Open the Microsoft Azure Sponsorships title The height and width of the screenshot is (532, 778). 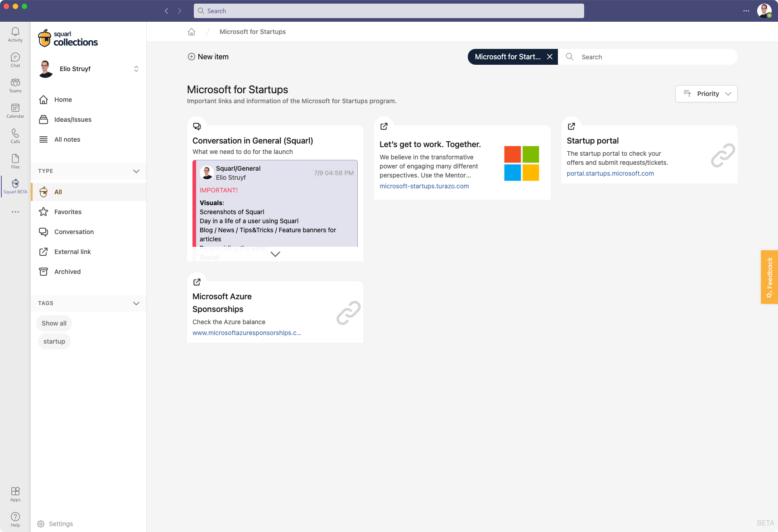pos(222,303)
